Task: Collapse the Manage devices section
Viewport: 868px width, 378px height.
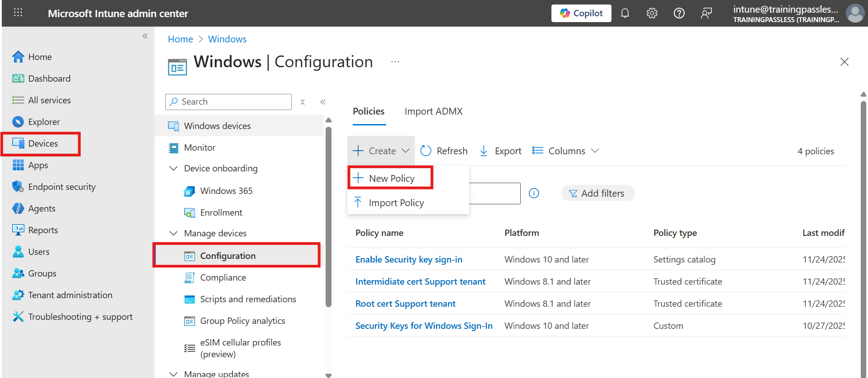Action: pyautogui.click(x=173, y=233)
